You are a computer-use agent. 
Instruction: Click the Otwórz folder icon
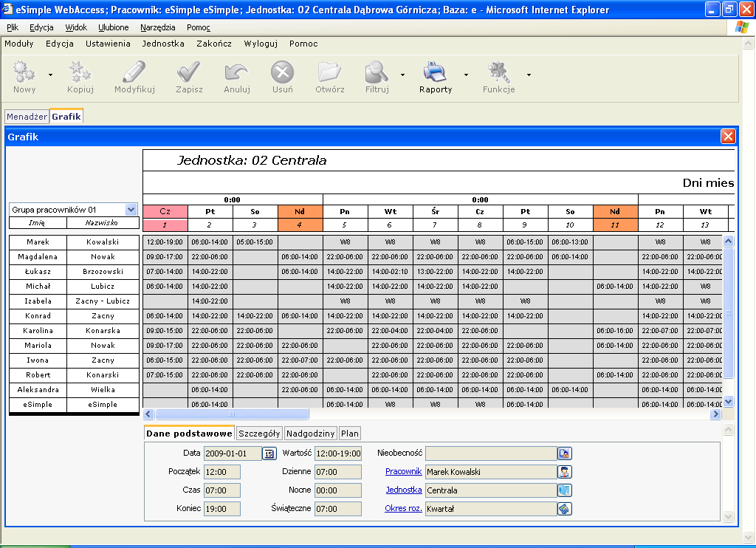point(330,72)
